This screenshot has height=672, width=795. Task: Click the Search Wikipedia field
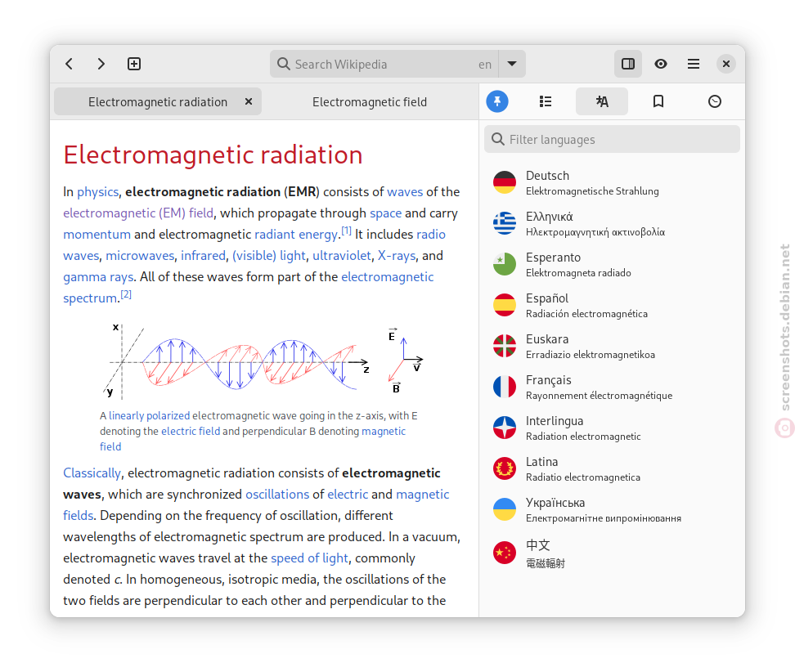pos(384,65)
